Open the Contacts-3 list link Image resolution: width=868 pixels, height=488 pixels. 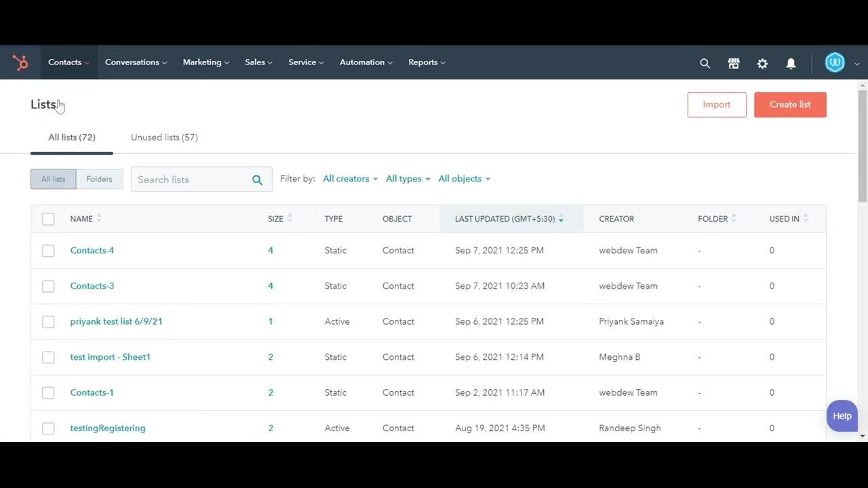point(92,286)
